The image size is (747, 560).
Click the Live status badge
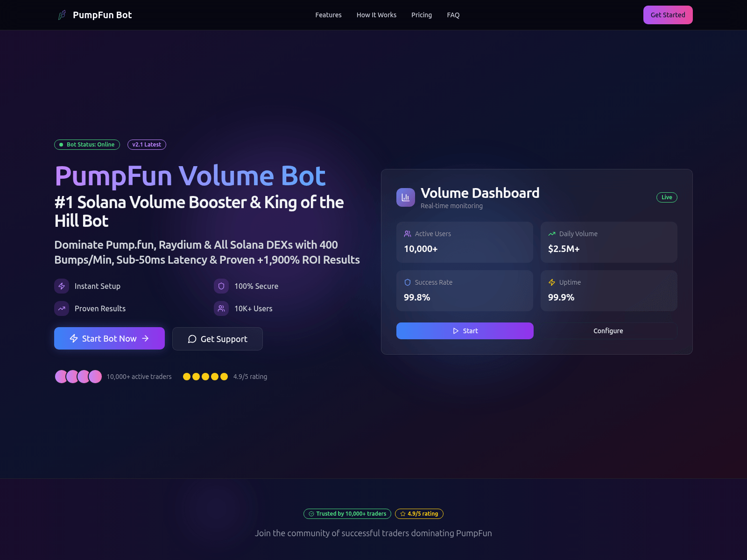pos(667,197)
